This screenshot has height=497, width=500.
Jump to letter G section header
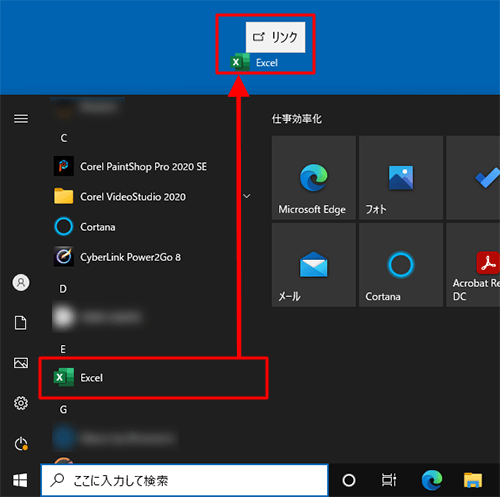(x=63, y=409)
